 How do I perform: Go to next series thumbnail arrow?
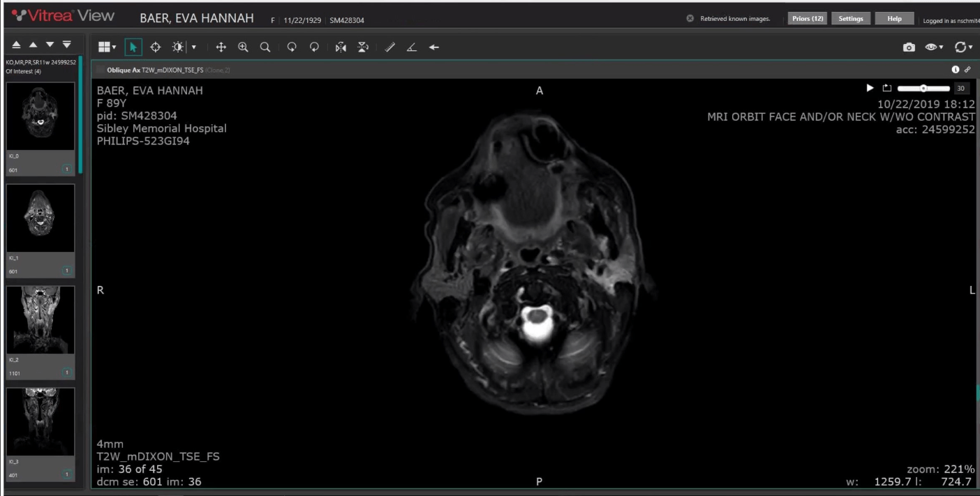(50, 45)
